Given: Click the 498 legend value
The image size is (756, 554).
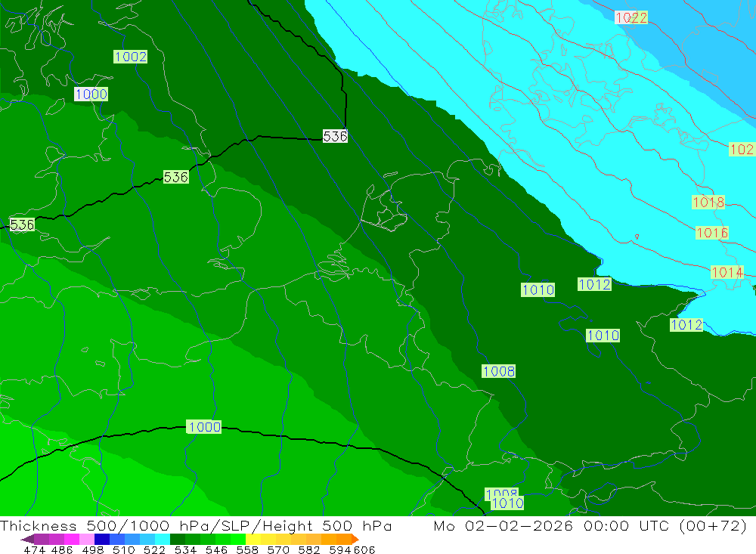Looking at the screenshot, I should (92, 549).
